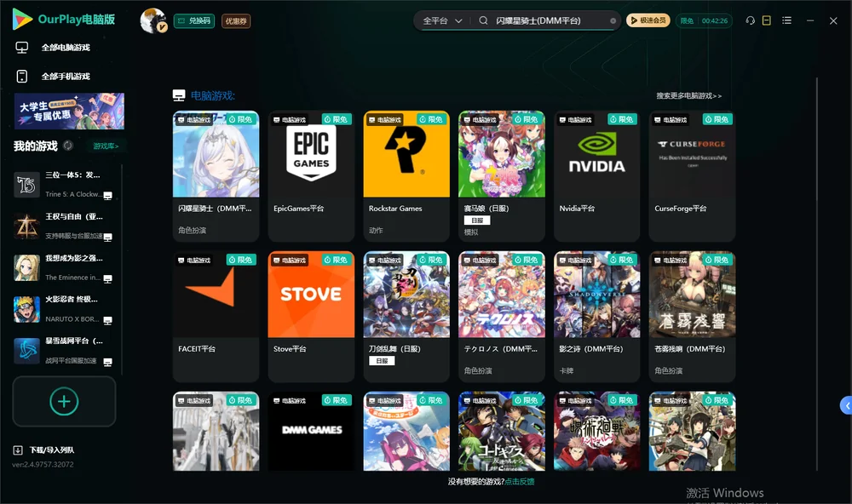
Task: Open the user avatar profile
Action: pyautogui.click(x=153, y=20)
